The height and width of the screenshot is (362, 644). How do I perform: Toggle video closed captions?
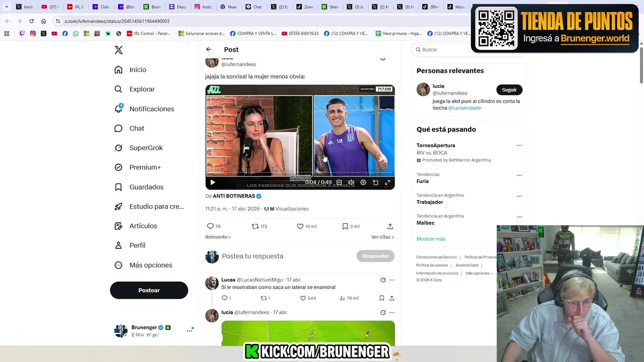(x=339, y=183)
